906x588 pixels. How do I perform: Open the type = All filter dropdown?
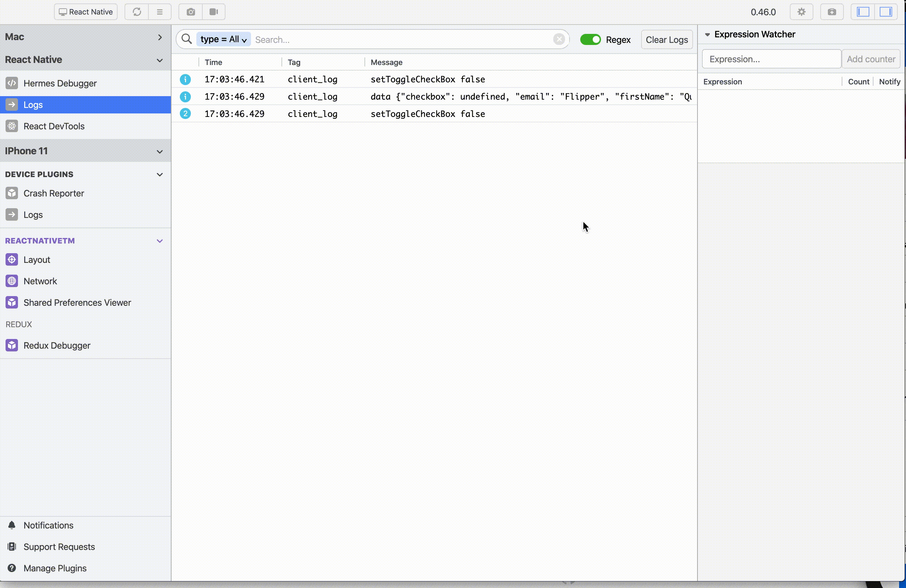[223, 39]
